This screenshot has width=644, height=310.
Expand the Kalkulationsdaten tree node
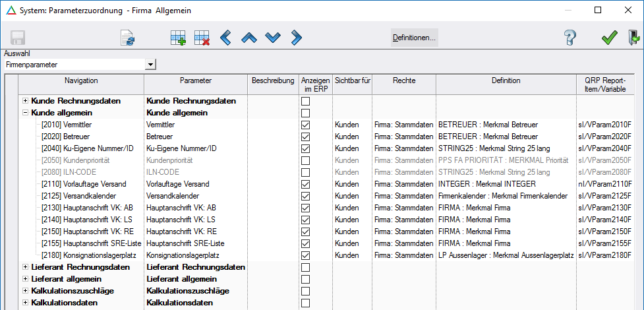coord(26,303)
